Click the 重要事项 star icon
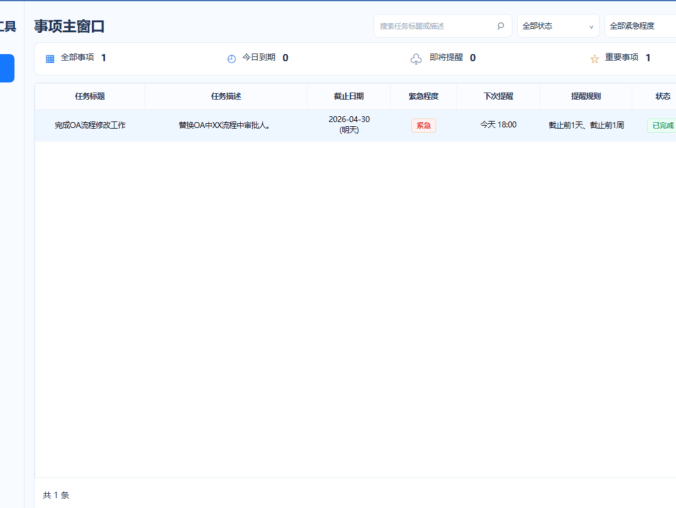This screenshot has height=508, width=676. [595, 59]
